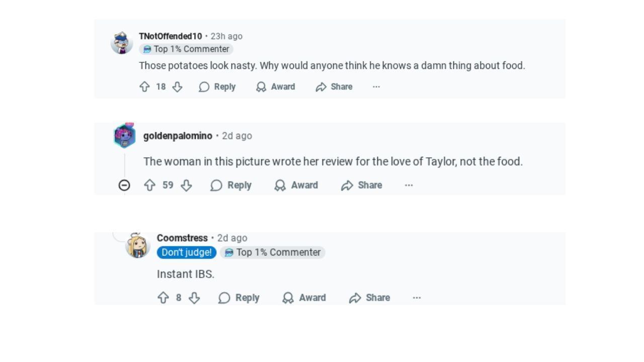
Task: Reply to goldenpalomino's comment
Action: [x=231, y=186]
